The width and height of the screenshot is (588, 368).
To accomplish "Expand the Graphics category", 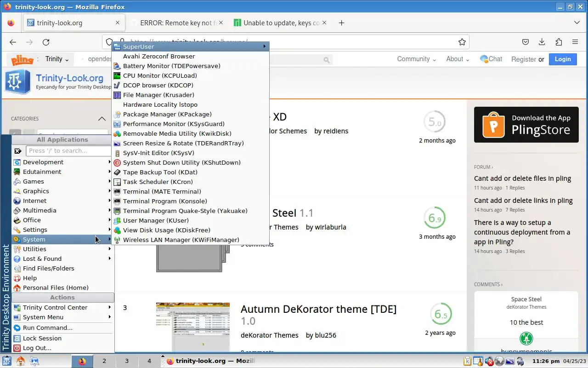I will click(x=62, y=191).
